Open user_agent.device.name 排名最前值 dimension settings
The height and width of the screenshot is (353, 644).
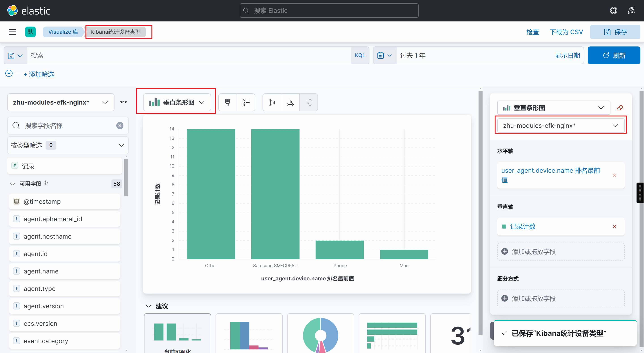click(x=551, y=175)
